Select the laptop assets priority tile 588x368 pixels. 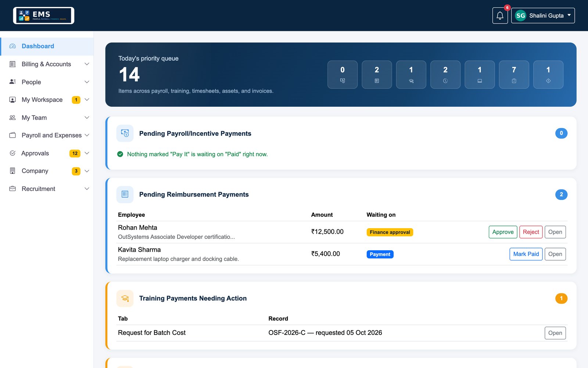[x=480, y=75]
